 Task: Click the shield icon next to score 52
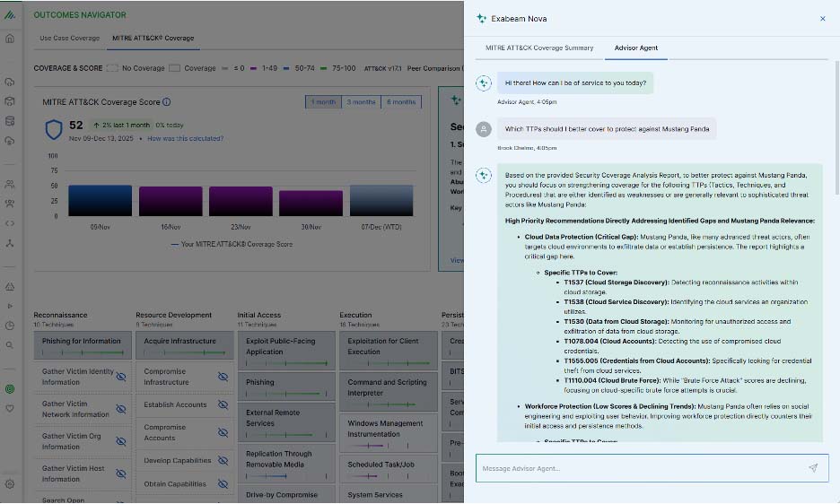click(54, 129)
